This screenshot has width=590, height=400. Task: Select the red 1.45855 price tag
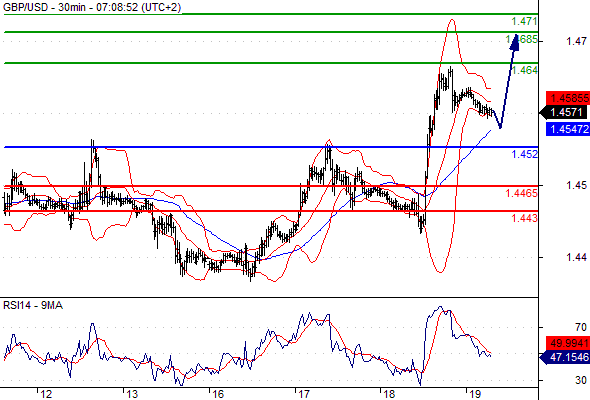tap(568, 98)
